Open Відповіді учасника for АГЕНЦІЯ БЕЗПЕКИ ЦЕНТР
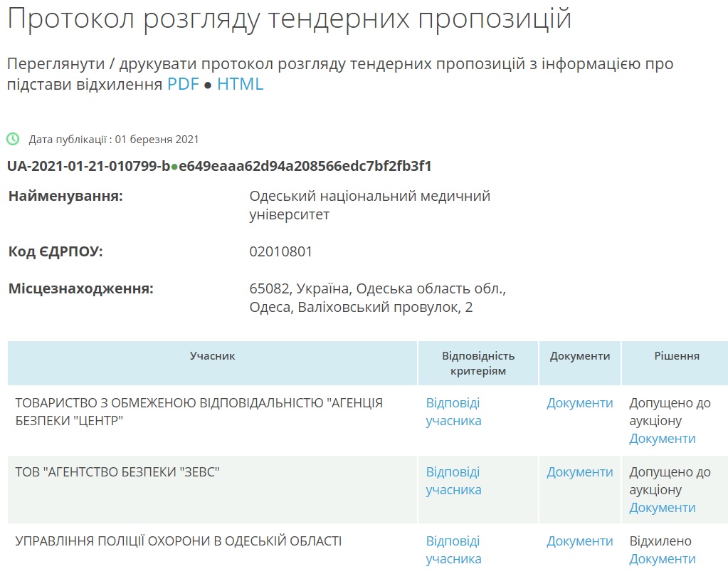 (453, 412)
